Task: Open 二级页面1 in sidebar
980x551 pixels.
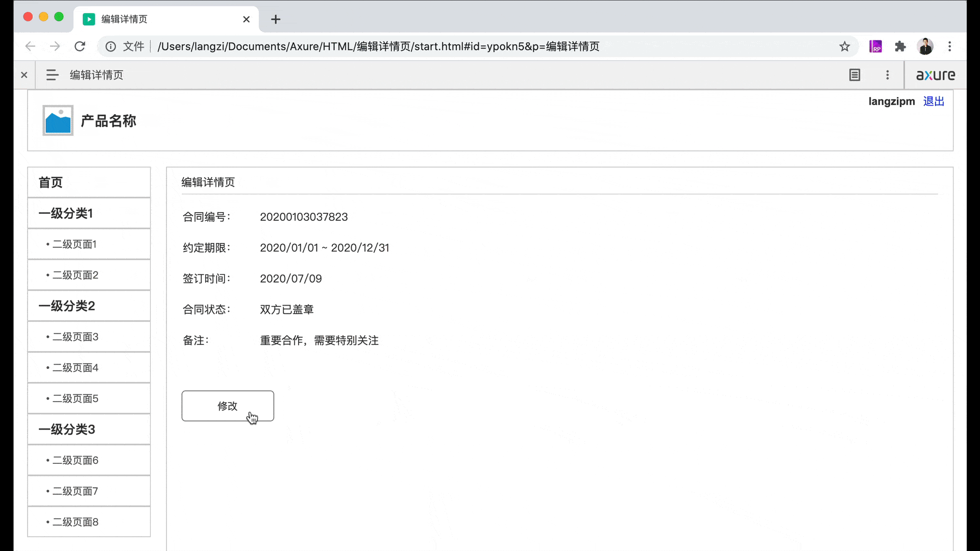Action: 89,244
